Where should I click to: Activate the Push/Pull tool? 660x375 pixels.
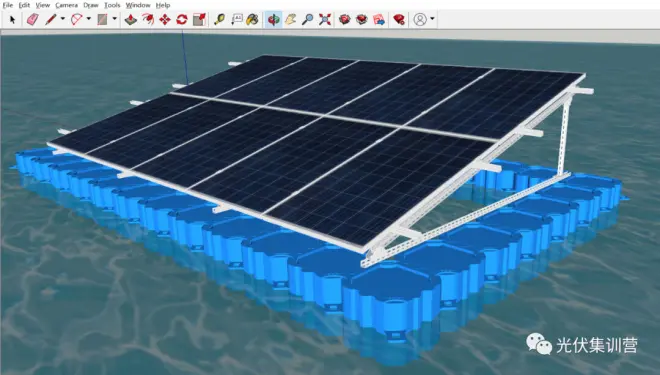point(130,19)
